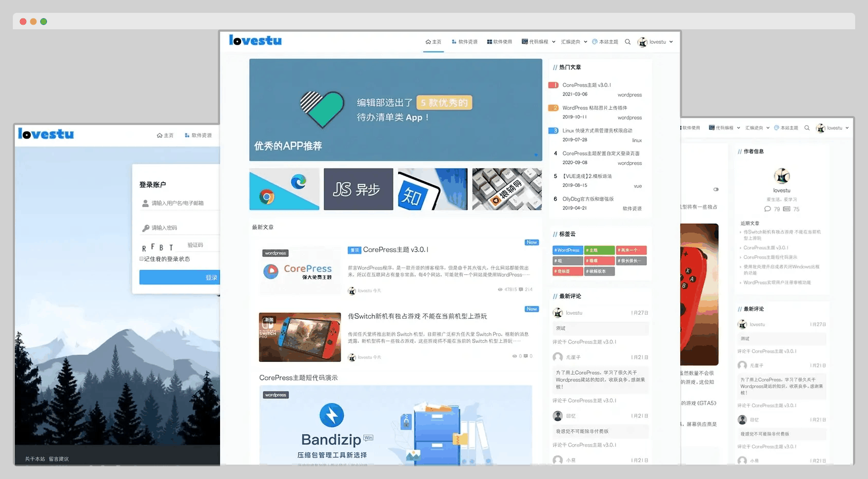Click the lovestu logo in the login window
Screen dimensions: 868x479
pos(46,134)
